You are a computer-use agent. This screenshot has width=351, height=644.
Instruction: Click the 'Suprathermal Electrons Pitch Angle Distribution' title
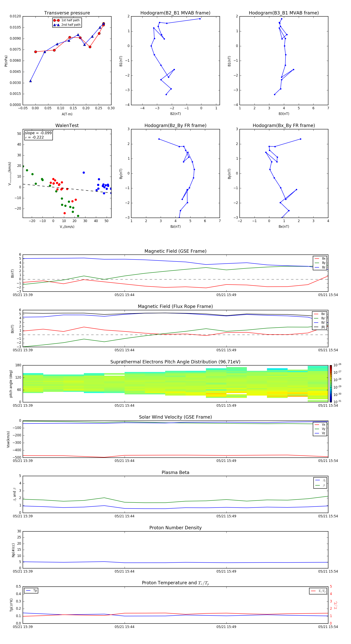click(x=175, y=362)
